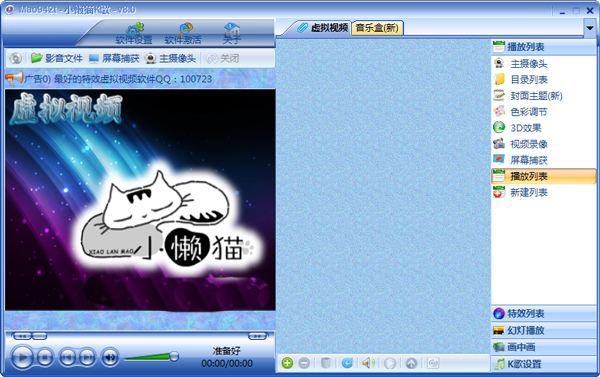The image size is (600, 377).
Task: Click the grey remove item button
Action: pyautogui.click(x=304, y=363)
